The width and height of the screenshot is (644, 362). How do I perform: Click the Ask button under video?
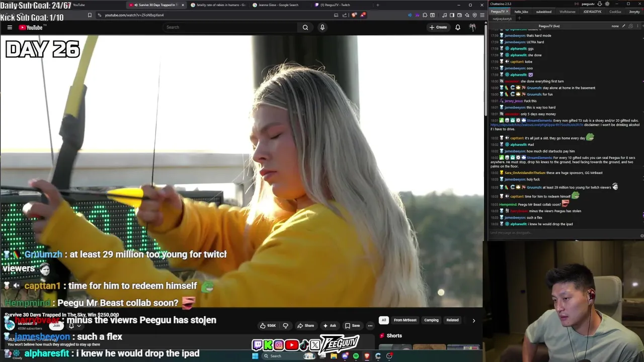[x=330, y=326]
